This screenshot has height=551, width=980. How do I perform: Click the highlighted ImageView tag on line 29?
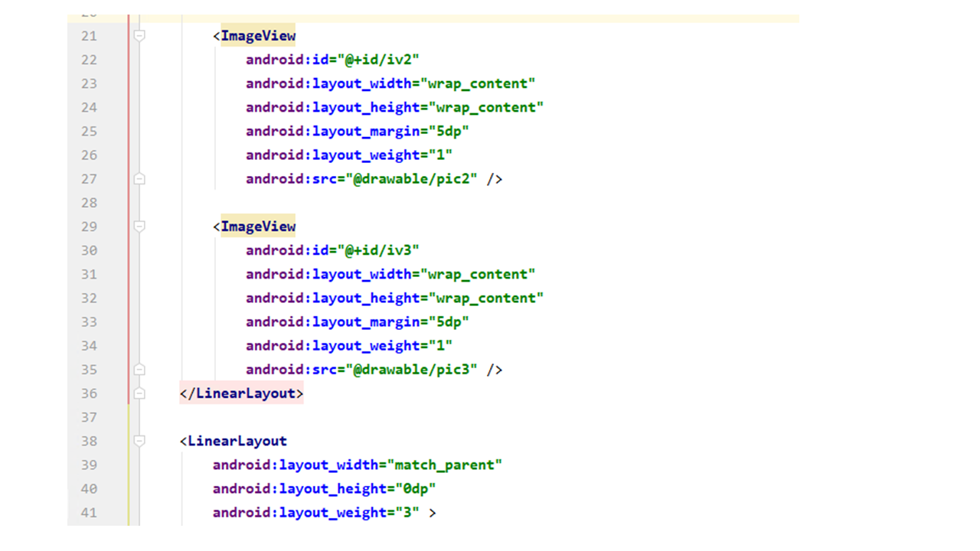tap(258, 227)
